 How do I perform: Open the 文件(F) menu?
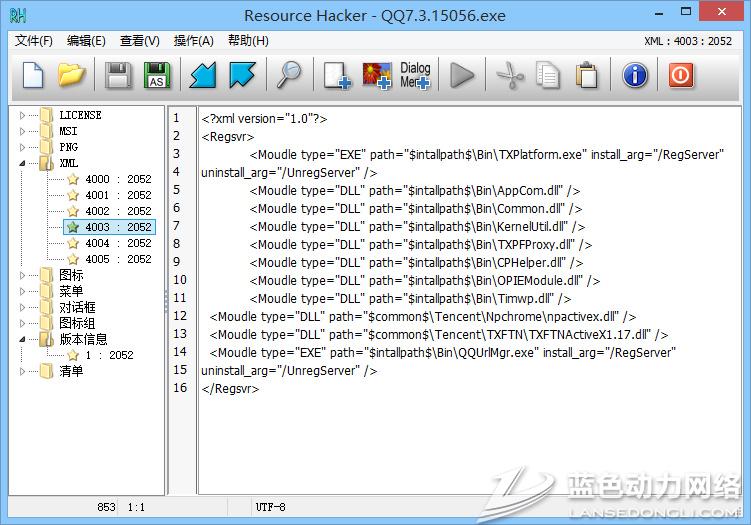tap(34, 41)
